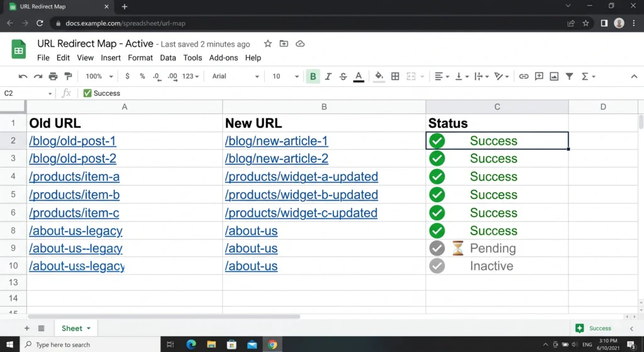Image resolution: width=644 pixels, height=352 pixels.
Task: Open the Format menu
Action: click(x=140, y=57)
